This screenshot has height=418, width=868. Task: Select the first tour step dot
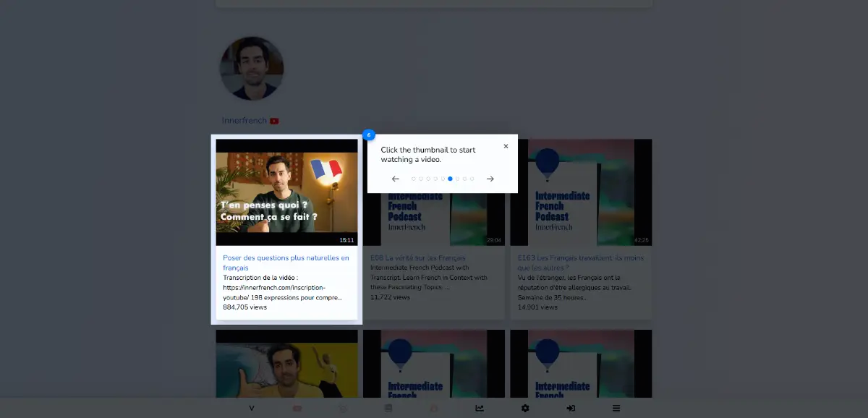coord(414,179)
